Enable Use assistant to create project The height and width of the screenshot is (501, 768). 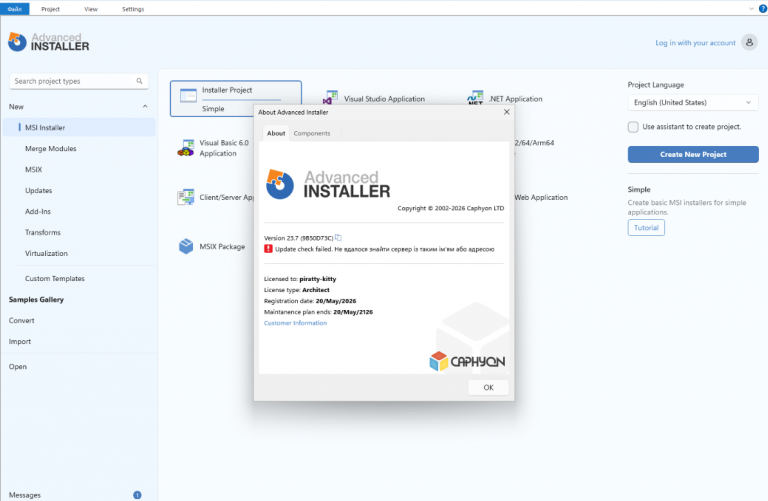[633, 127]
